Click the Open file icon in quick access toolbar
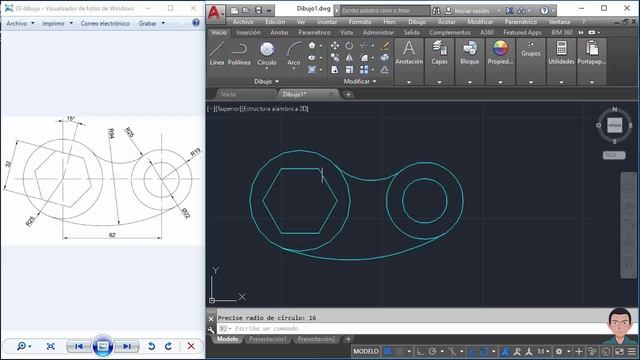 (x=246, y=10)
